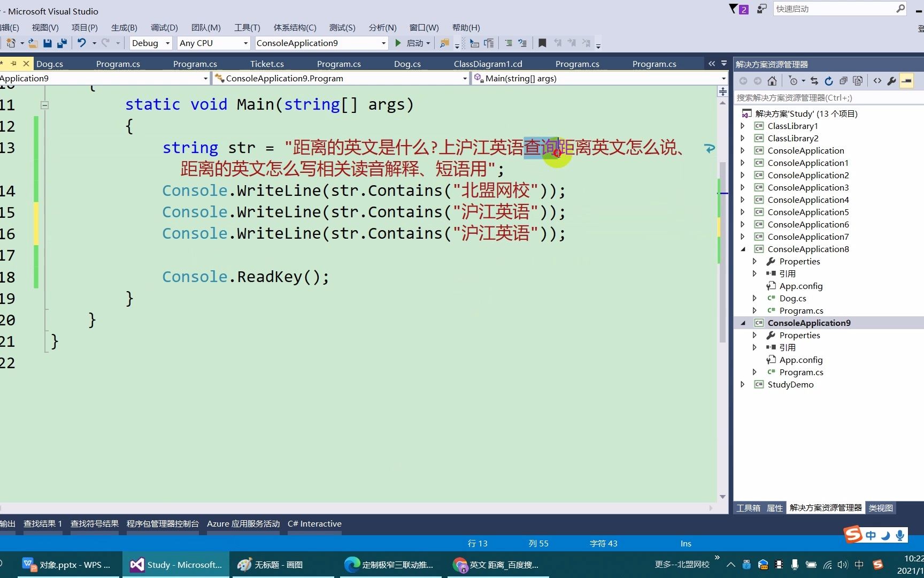Open Properties via wrench icon

click(x=891, y=81)
